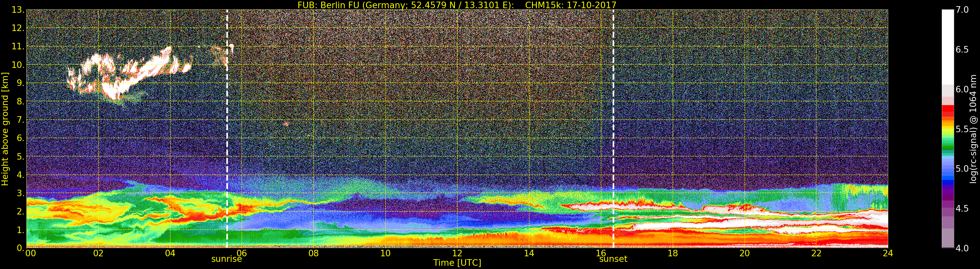Click the 06 tick on the time axis
This screenshot has width=980, height=269.
pyautogui.click(x=242, y=253)
